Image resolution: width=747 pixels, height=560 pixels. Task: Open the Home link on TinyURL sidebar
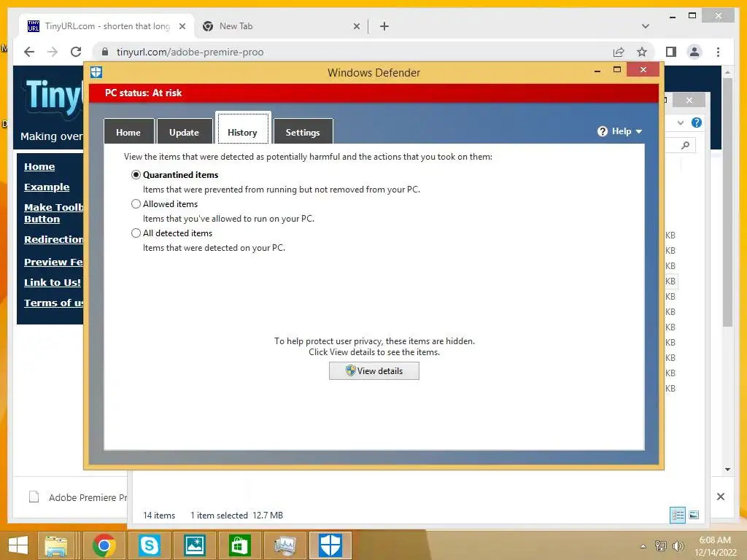click(39, 167)
